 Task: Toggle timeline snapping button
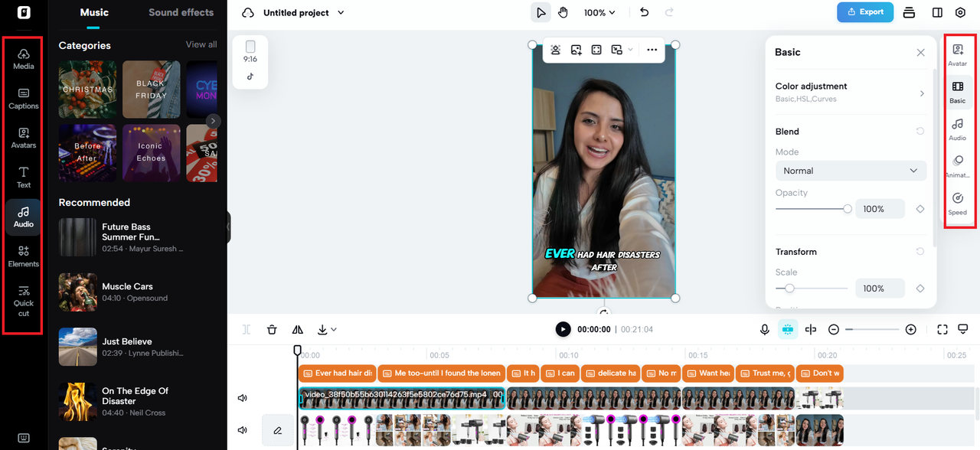click(787, 329)
